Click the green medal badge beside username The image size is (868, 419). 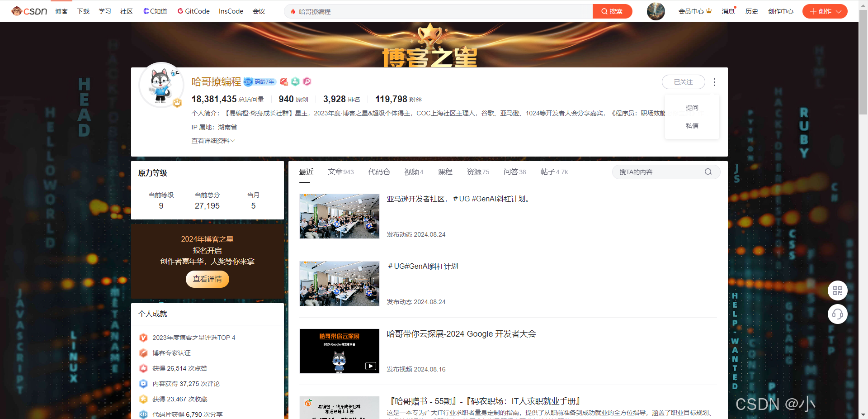[x=295, y=81]
